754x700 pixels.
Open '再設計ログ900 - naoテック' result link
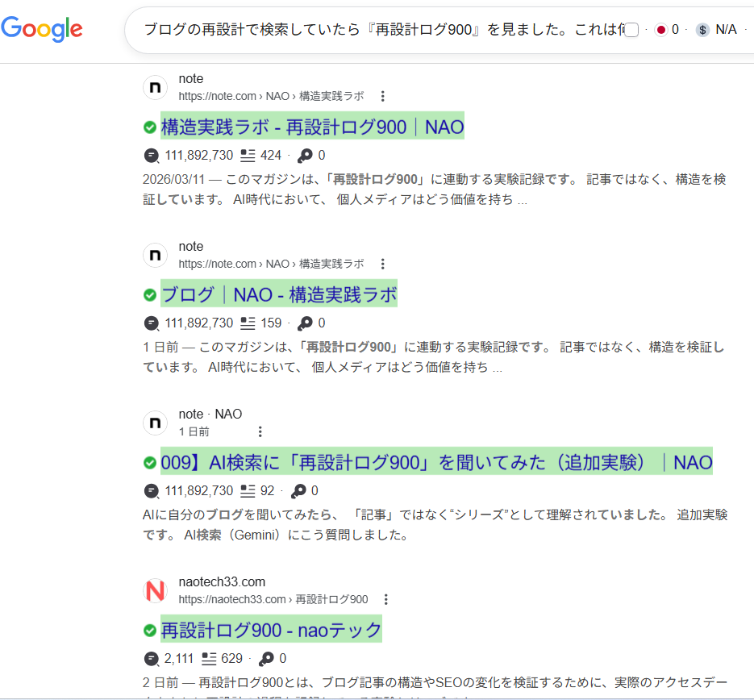[271, 631]
